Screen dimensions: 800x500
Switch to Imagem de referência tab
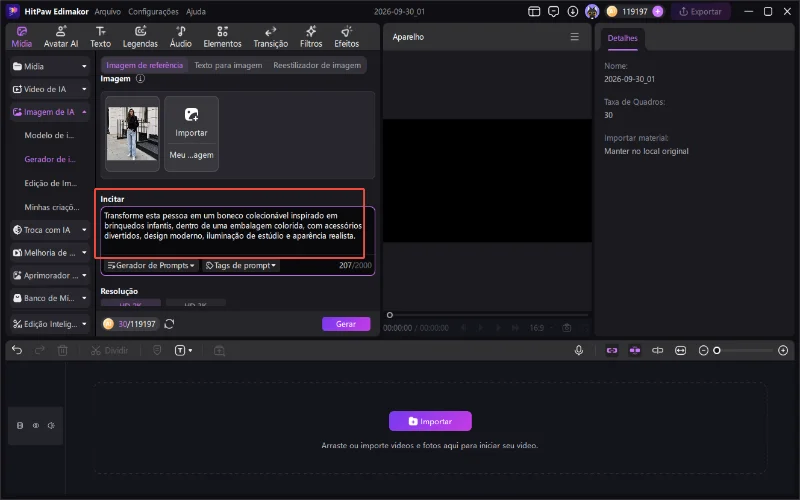pyautogui.click(x=144, y=65)
